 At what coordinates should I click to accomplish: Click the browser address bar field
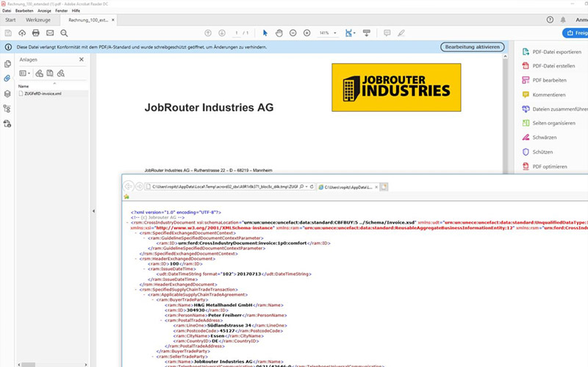click(x=225, y=187)
